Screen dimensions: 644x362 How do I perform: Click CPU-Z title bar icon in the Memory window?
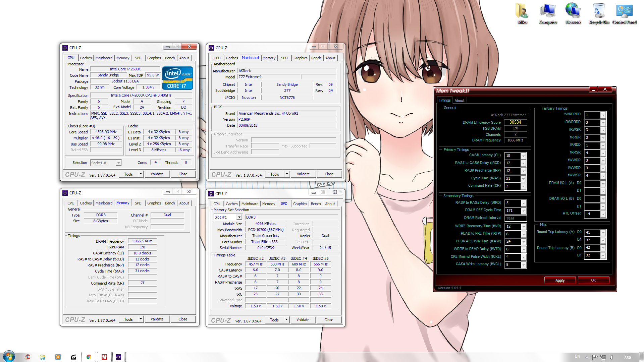65,193
